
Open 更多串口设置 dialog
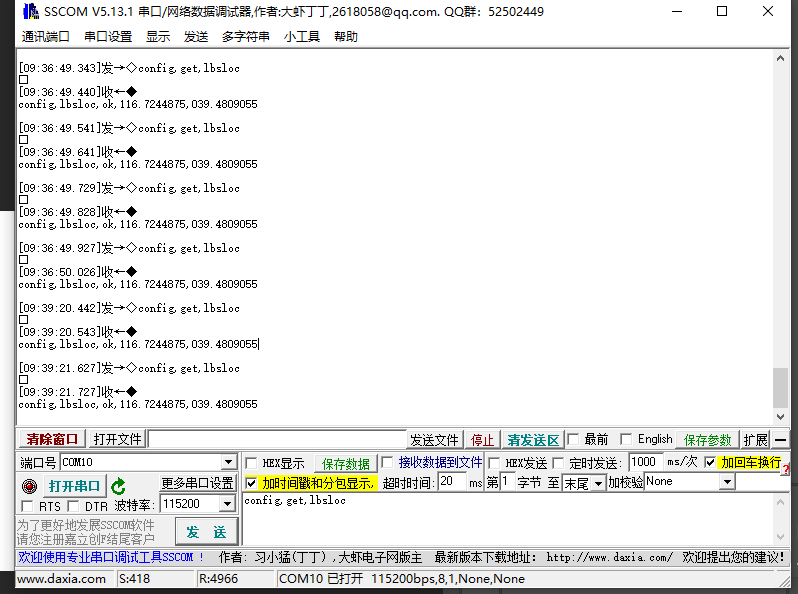point(197,483)
